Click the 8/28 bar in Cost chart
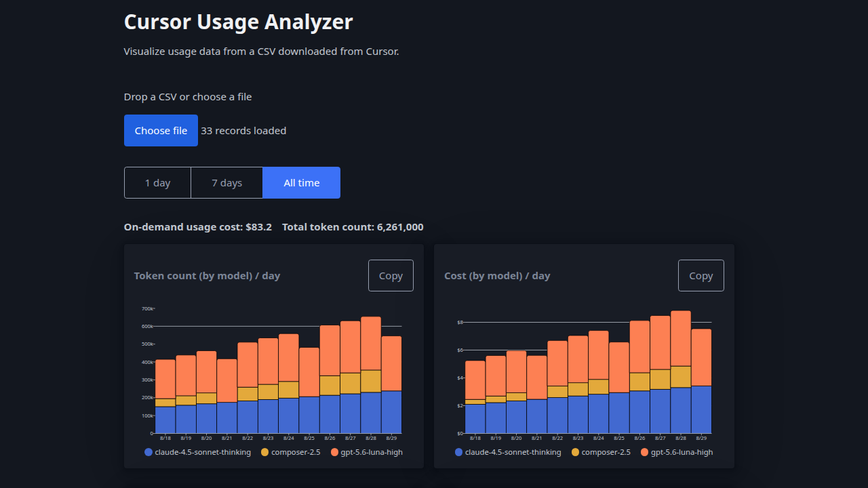The width and height of the screenshot is (868, 488). click(681, 372)
